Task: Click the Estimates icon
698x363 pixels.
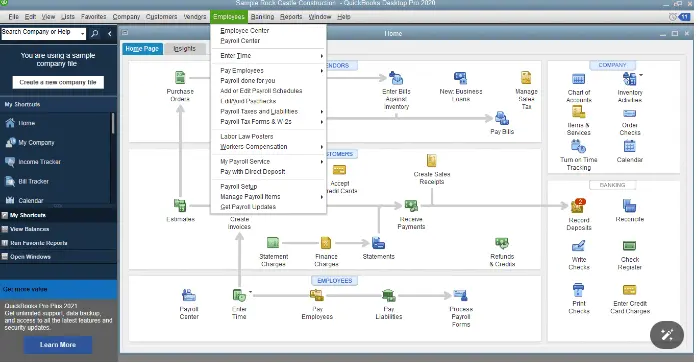Action: coord(180,205)
